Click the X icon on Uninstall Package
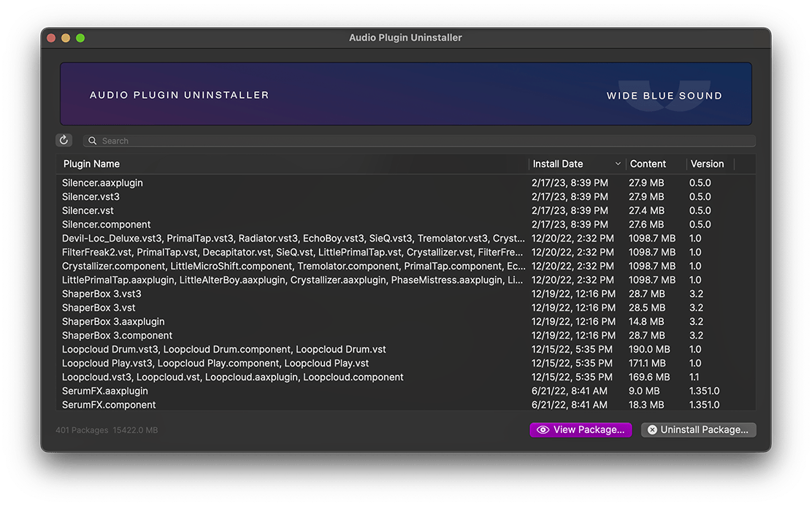Screen dimensions: 812x506 [x=652, y=430]
